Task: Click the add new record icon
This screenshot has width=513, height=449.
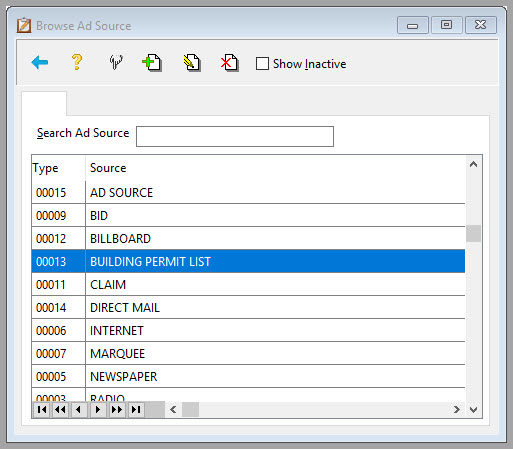Action: [152, 62]
